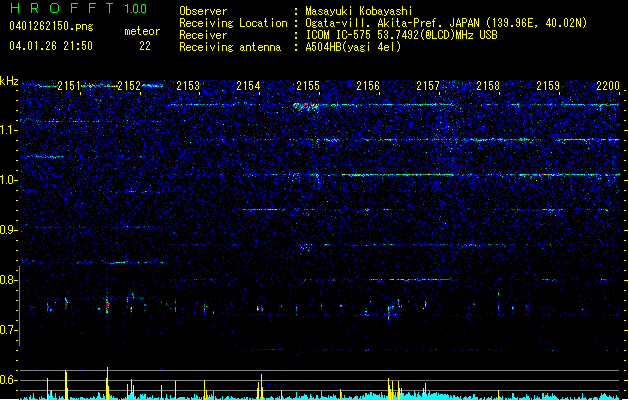Image resolution: width=629 pixels, height=400 pixels.
Task: Click the 'Receiver' field label
Action: (x=203, y=35)
